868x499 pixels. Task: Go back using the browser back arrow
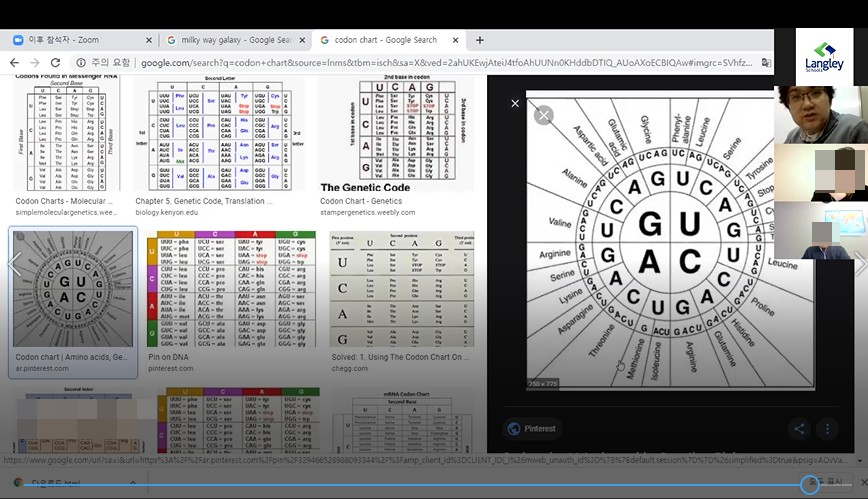(x=14, y=63)
